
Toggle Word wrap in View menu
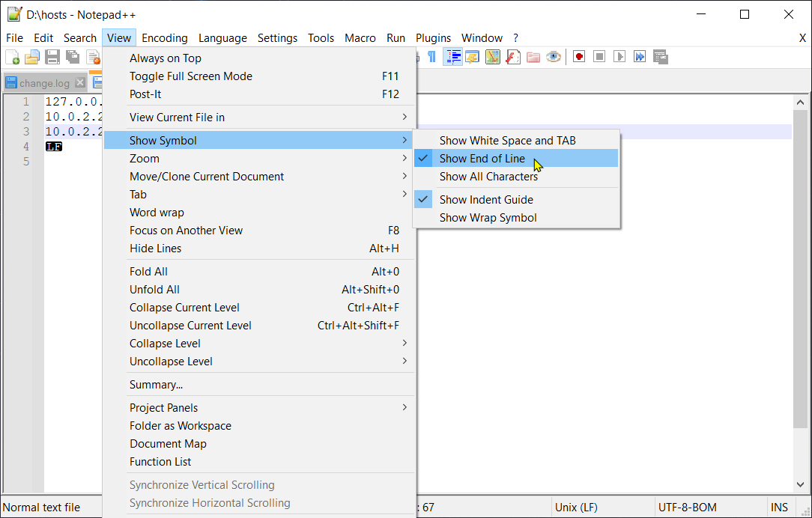click(x=259, y=213)
